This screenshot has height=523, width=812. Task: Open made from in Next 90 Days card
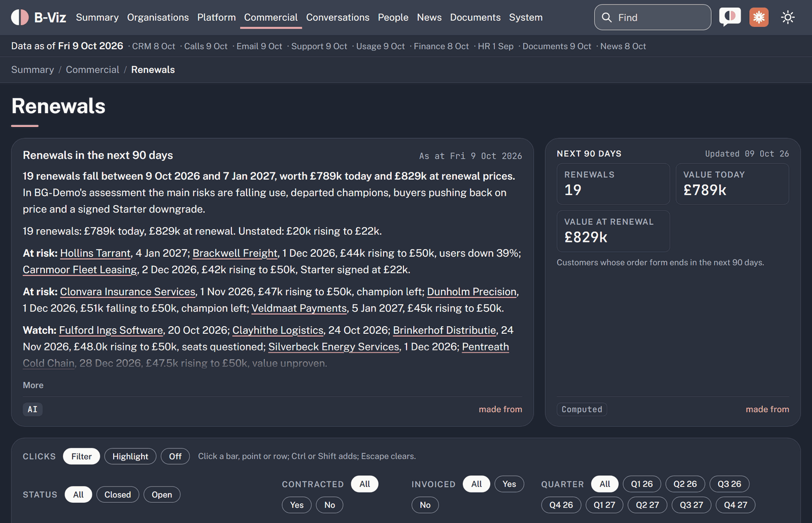pos(767,409)
